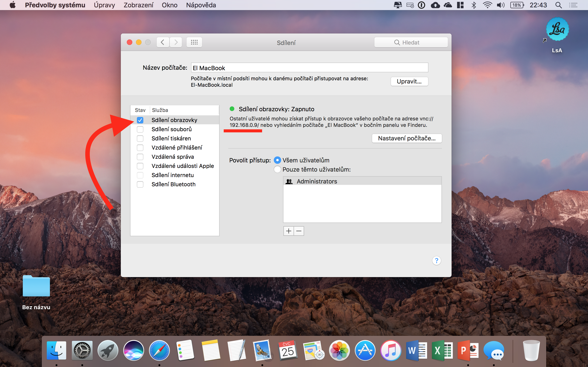
Task: Select Administrators in the user list
Action: pyautogui.click(x=317, y=181)
